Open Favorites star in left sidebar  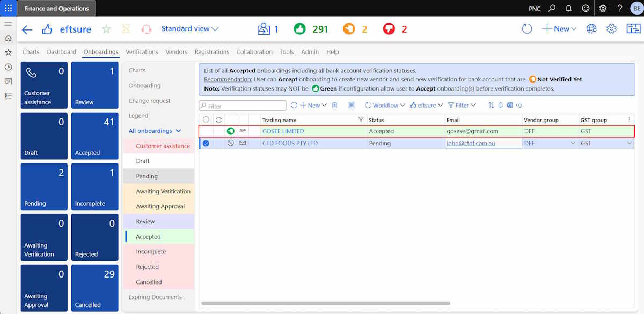point(8,53)
